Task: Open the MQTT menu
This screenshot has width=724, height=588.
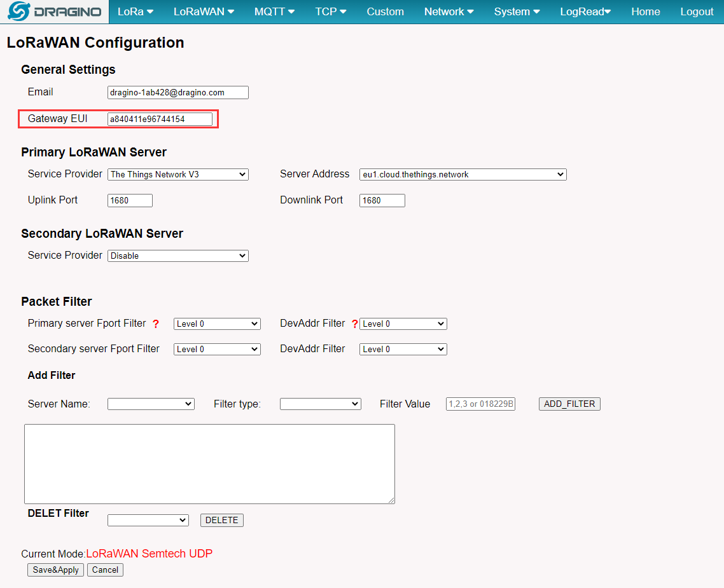Action: (x=274, y=11)
